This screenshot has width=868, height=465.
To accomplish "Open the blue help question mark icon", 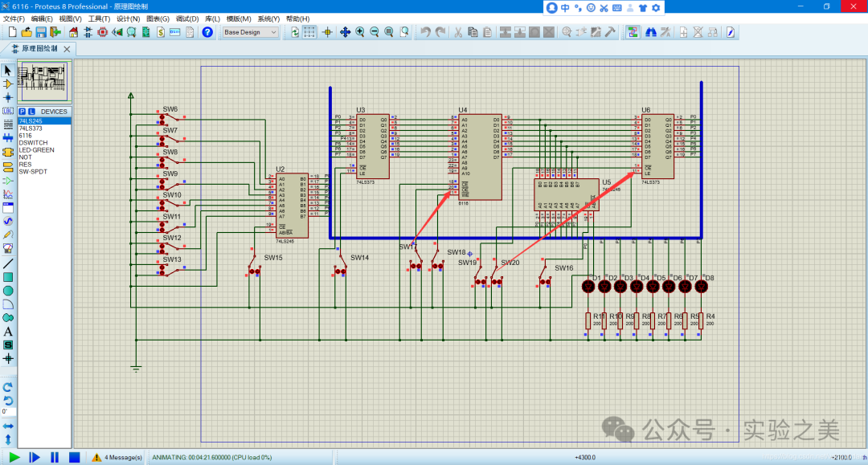I will pyautogui.click(x=207, y=33).
